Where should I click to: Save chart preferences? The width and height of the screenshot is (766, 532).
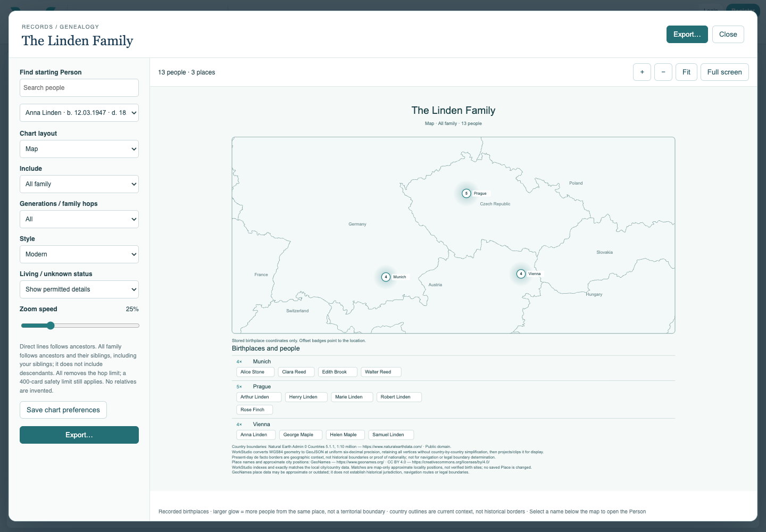[63, 410]
